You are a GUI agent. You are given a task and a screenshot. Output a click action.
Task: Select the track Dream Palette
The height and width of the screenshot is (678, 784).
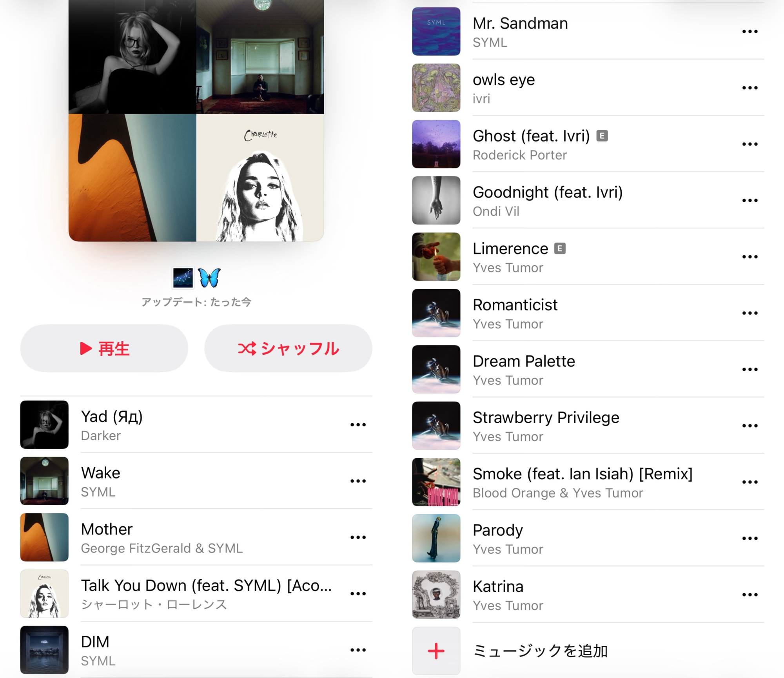pyautogui.click(x=588, y=370)
